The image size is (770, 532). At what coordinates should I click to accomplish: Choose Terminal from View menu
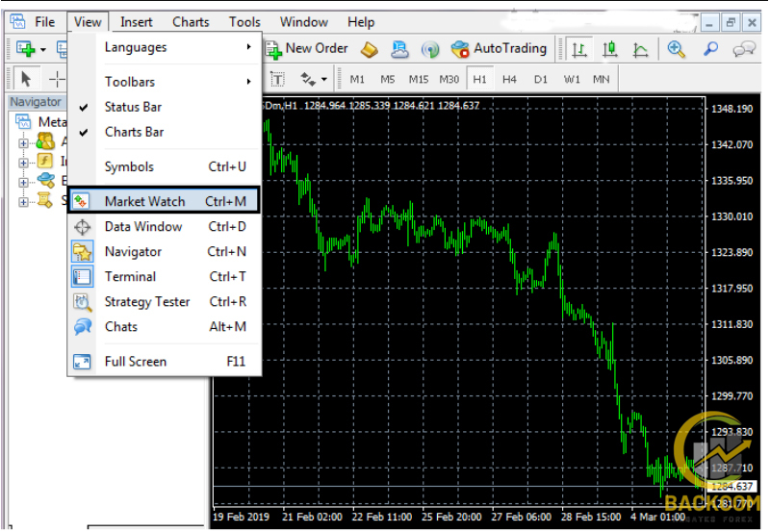(164, 277)
